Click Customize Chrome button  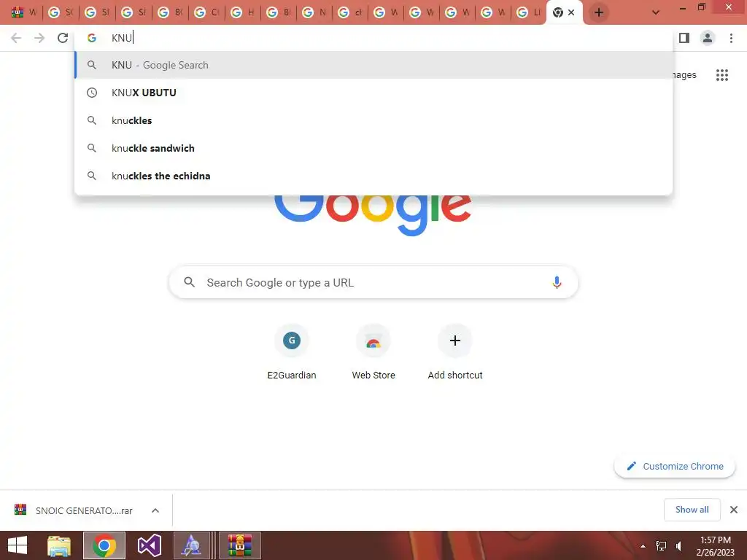[x=675, y=466]
